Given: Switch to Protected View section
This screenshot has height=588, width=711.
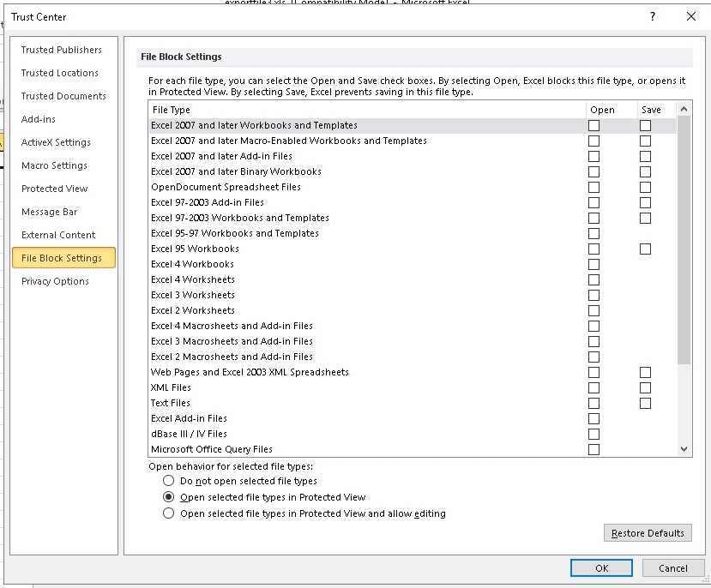Looking at the screenshot, I should [x=54, y=189].
